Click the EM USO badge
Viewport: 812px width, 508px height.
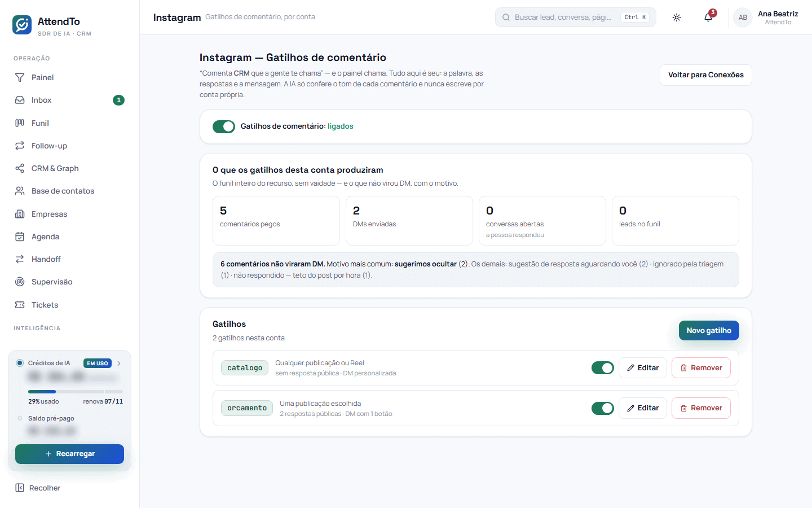click(98, 364)
